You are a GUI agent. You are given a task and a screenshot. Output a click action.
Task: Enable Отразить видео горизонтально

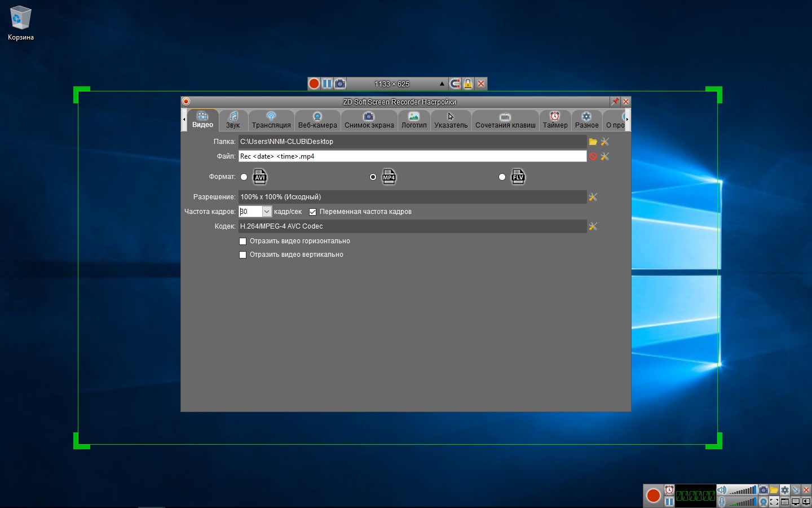[x=243, y=241]
